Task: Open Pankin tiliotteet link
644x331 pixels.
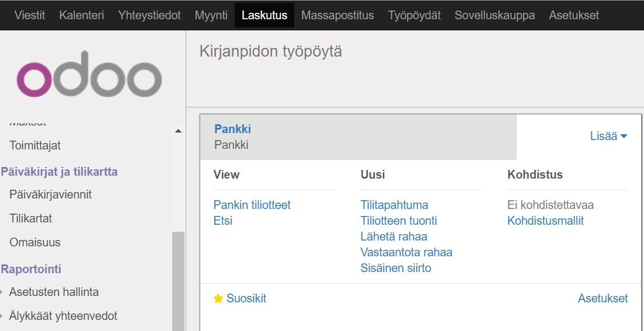Action: pyautogui.click(x=252, y=205)
